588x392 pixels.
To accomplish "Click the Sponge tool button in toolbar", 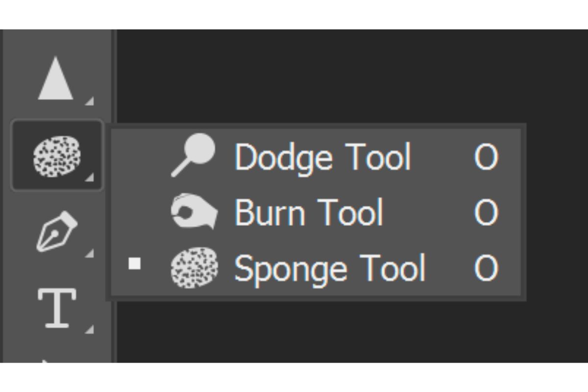I will coord(57,155).
